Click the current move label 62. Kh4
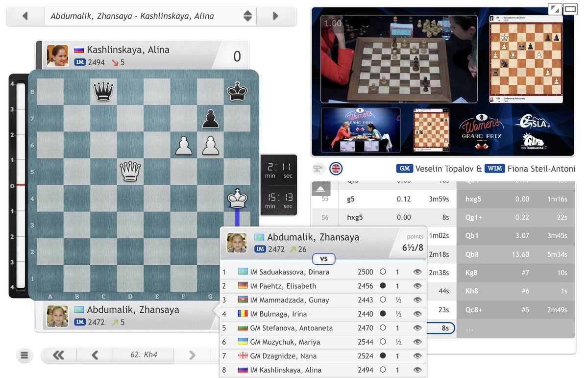Viewport: 588px width, 378px height. point(144,355)
